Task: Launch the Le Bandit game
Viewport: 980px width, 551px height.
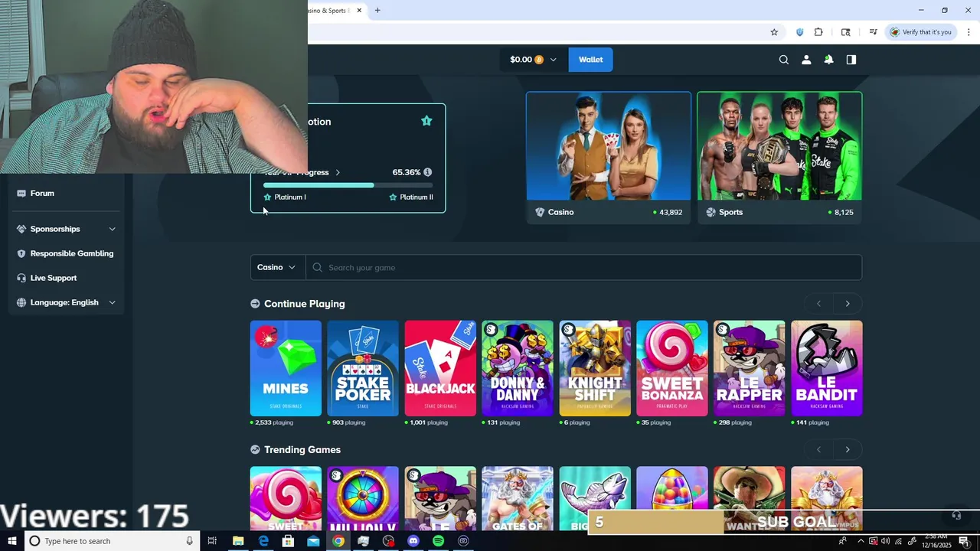Action: click(827, 368)
